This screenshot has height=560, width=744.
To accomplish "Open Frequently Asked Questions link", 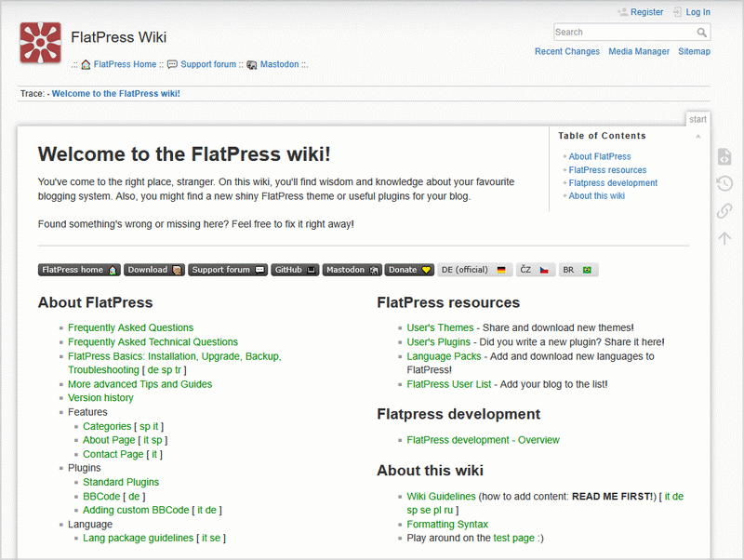I will tap(130, 327).
